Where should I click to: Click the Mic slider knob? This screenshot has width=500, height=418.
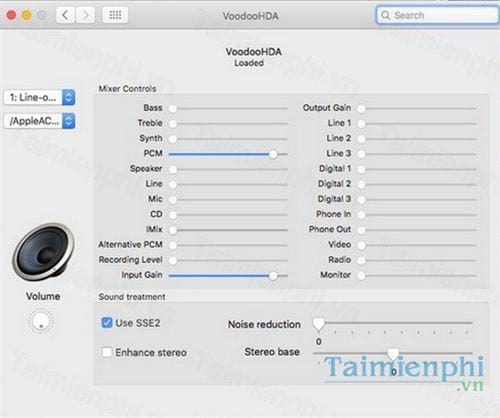pos(173,200)
